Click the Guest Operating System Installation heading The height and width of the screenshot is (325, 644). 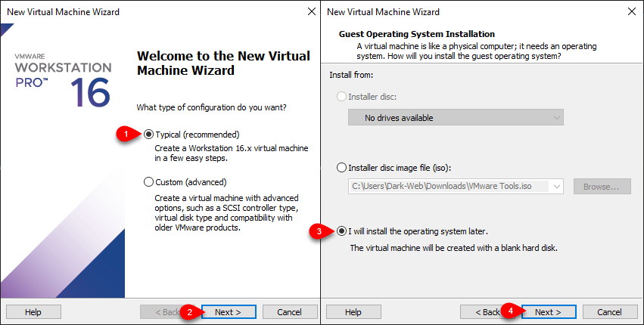417,34
